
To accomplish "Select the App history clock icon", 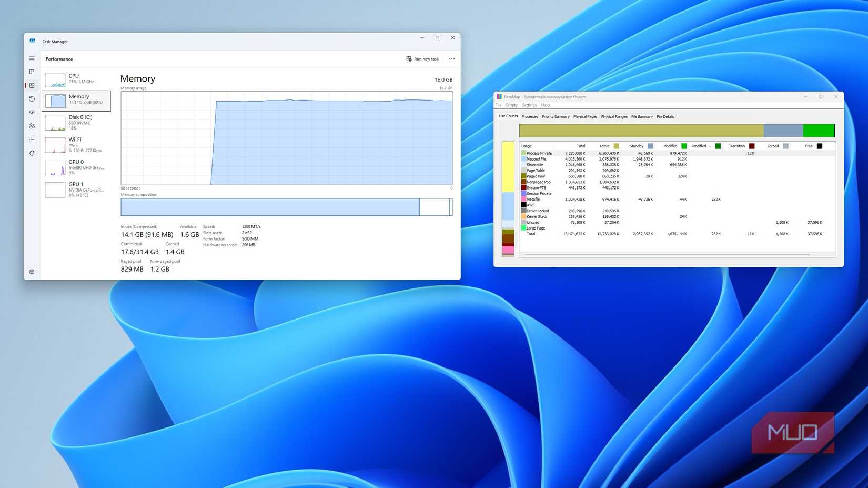I will (32, 98).
